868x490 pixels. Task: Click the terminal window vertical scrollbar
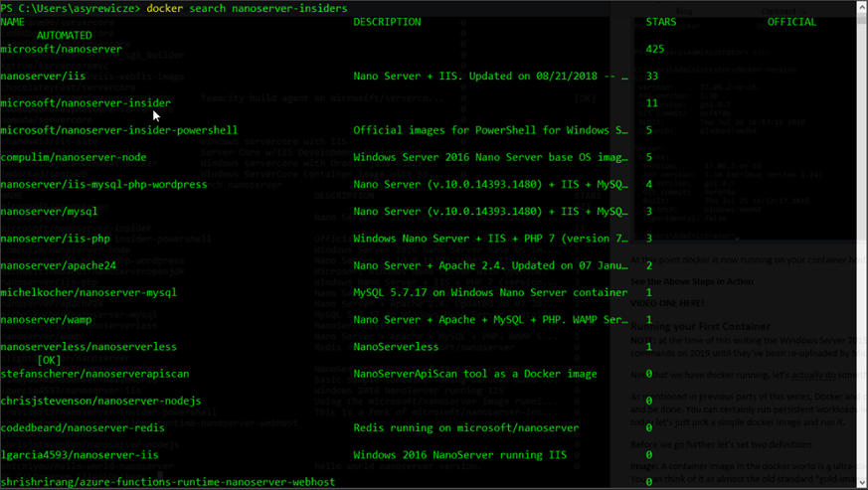[862, 245]
